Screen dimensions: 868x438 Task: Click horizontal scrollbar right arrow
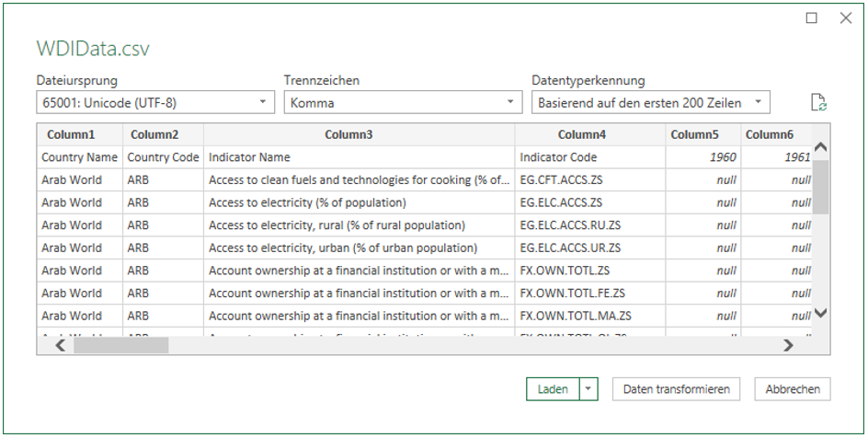(x=788, y=346)
